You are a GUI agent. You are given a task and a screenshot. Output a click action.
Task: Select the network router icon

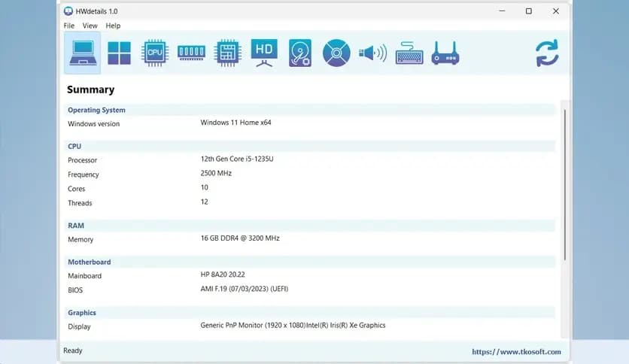coord(445,53)
